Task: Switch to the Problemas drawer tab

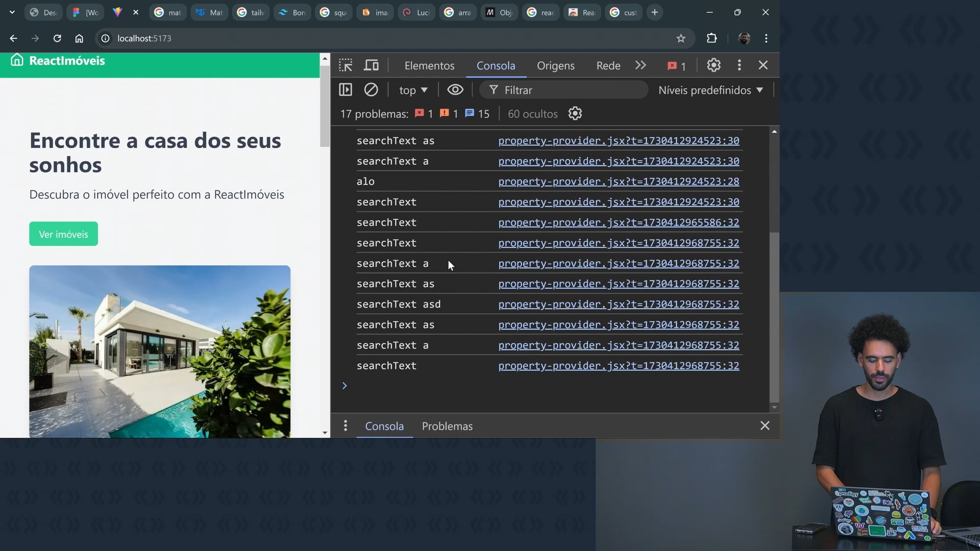Action: pyautogui.click(x=447, y=426)
